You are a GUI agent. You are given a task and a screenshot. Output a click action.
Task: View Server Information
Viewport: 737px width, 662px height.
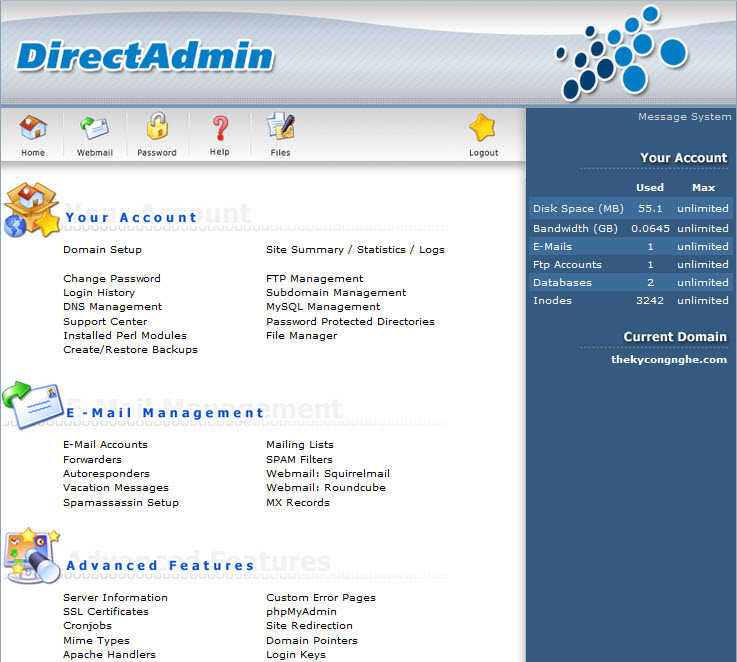click(116, 598)
